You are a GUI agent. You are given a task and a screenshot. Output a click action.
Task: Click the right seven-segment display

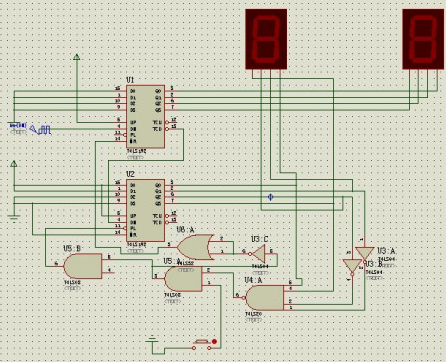(423, 39)
